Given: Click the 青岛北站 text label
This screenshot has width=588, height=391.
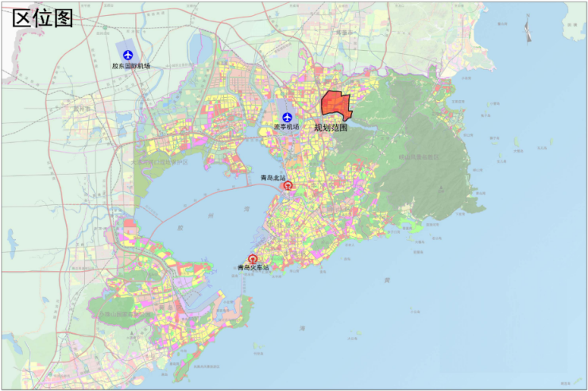Looking at the screenshot, I should pos(274,177).
